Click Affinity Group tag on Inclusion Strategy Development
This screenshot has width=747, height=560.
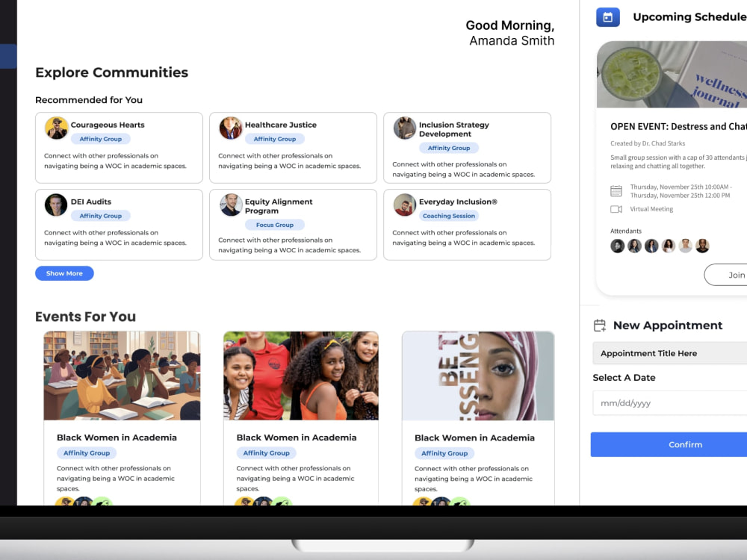[x=449, y=148]
